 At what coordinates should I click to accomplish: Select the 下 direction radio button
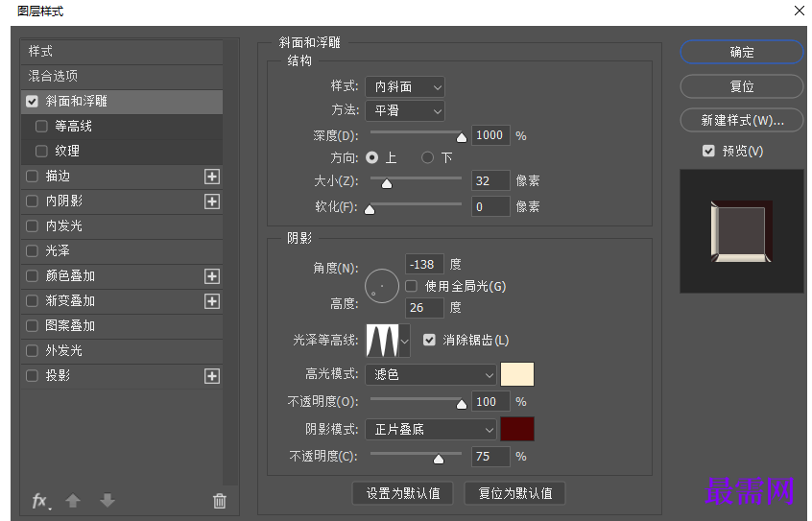click(x=428, y=157)
